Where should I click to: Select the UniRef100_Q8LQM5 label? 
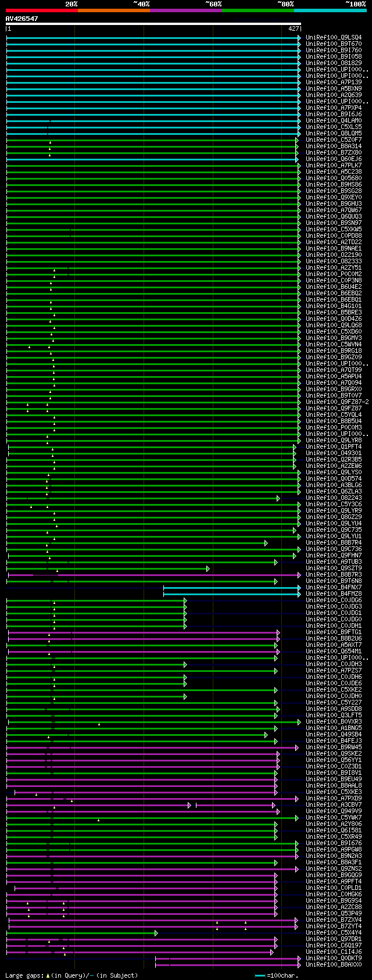[x=334, y=133]
